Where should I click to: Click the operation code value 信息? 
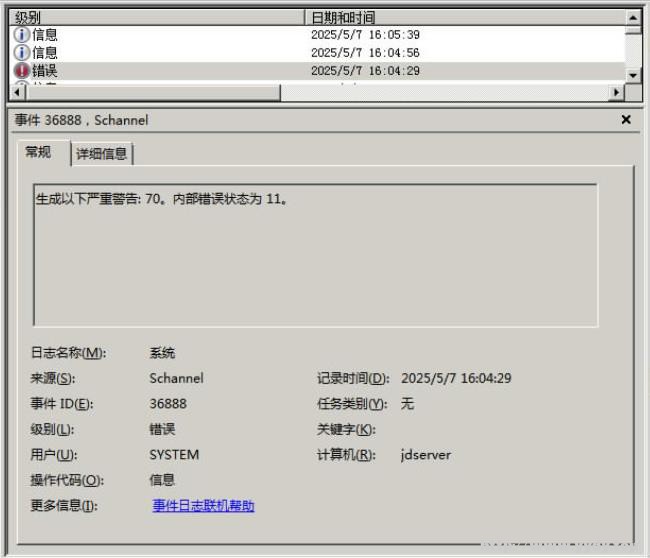pyautogui.click(x=162, y=480)
